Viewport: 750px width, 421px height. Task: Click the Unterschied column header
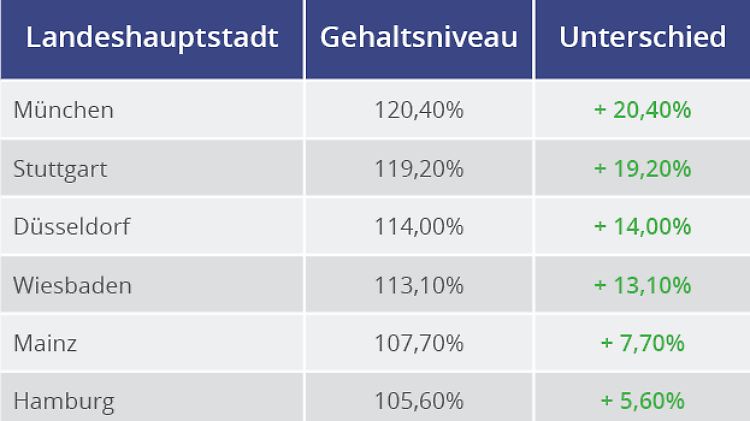pyautogui.click(x=642, y=38)
